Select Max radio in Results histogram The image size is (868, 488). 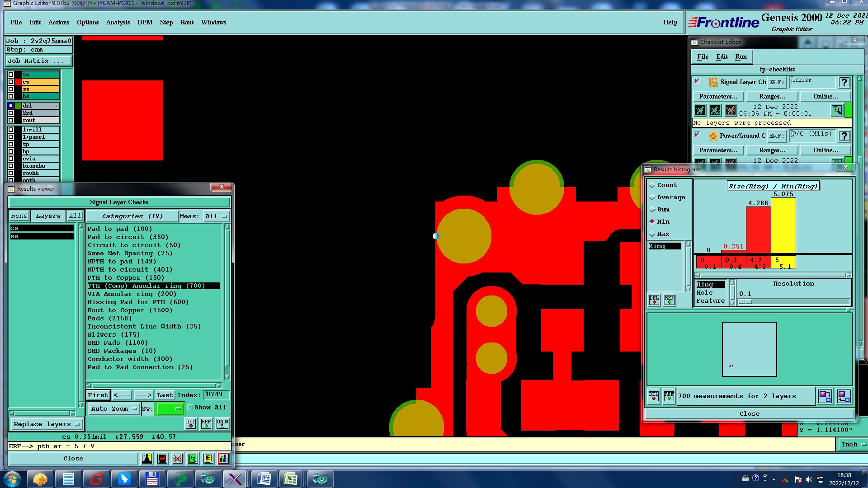tap(652, 234)
